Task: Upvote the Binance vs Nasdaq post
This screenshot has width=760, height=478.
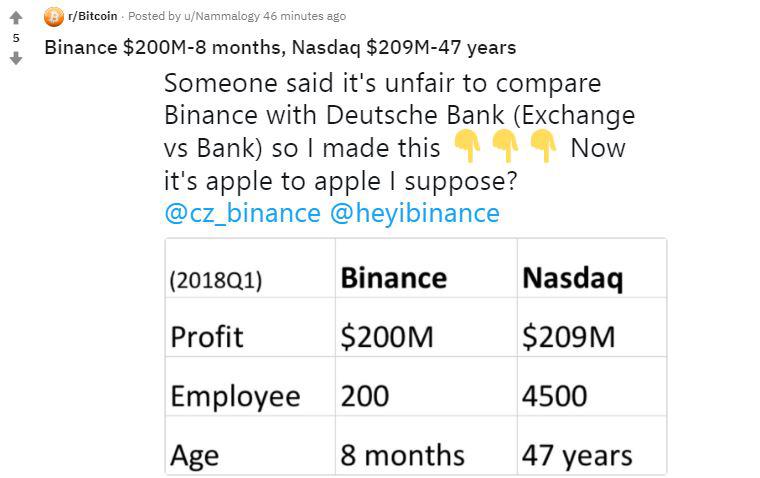Action: tap(16, 18)
